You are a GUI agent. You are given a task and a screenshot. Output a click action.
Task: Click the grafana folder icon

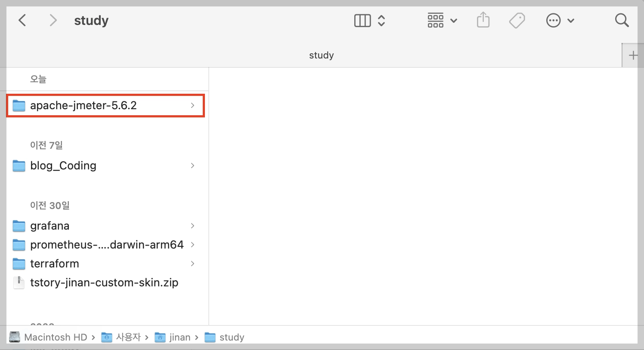pos(19,226)
